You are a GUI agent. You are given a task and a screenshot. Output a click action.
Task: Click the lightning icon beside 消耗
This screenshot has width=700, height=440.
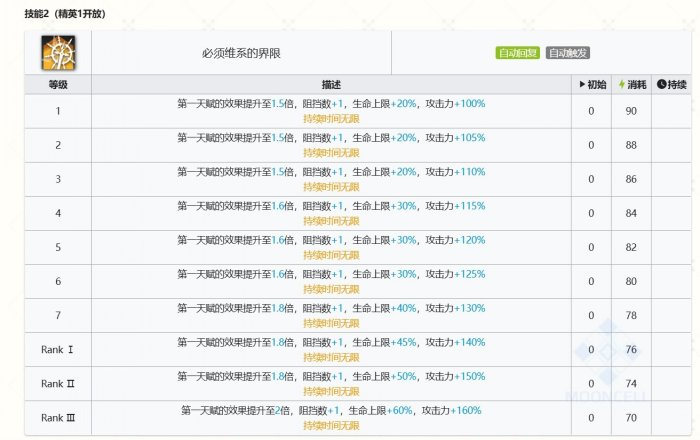[621, 84]
